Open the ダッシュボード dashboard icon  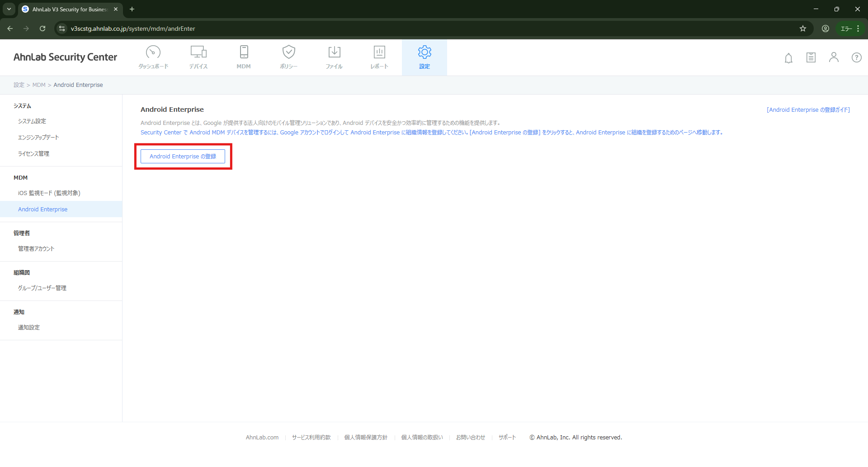[153, 57]
